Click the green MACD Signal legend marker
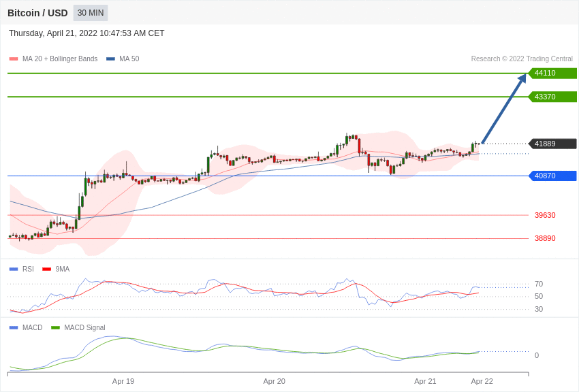This screenshot has width=579, height=392. [x=55, y=328]
